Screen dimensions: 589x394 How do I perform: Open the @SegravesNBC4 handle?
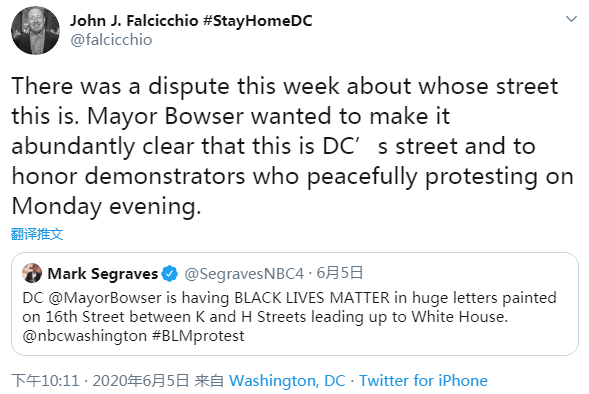point(244,274)
